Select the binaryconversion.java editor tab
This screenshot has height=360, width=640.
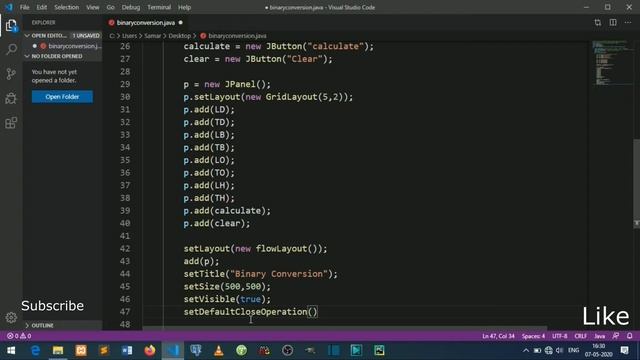click(x=145, y=22)
